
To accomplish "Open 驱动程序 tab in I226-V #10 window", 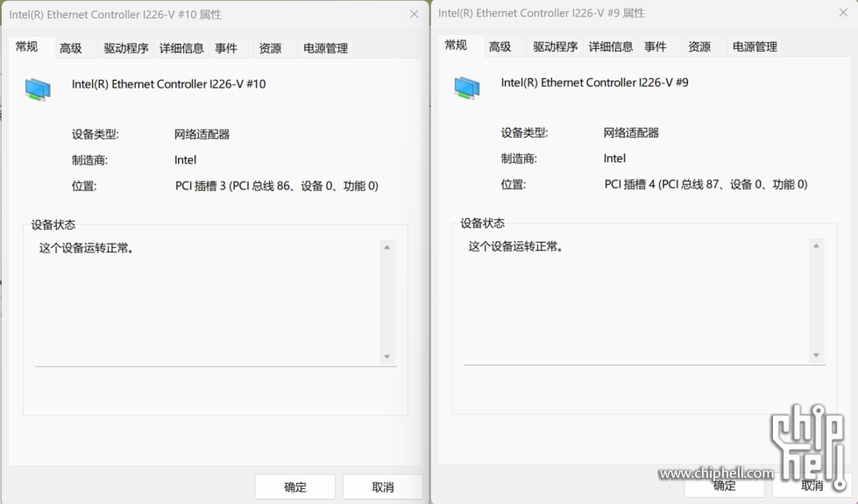I will [x=126, y=48].
